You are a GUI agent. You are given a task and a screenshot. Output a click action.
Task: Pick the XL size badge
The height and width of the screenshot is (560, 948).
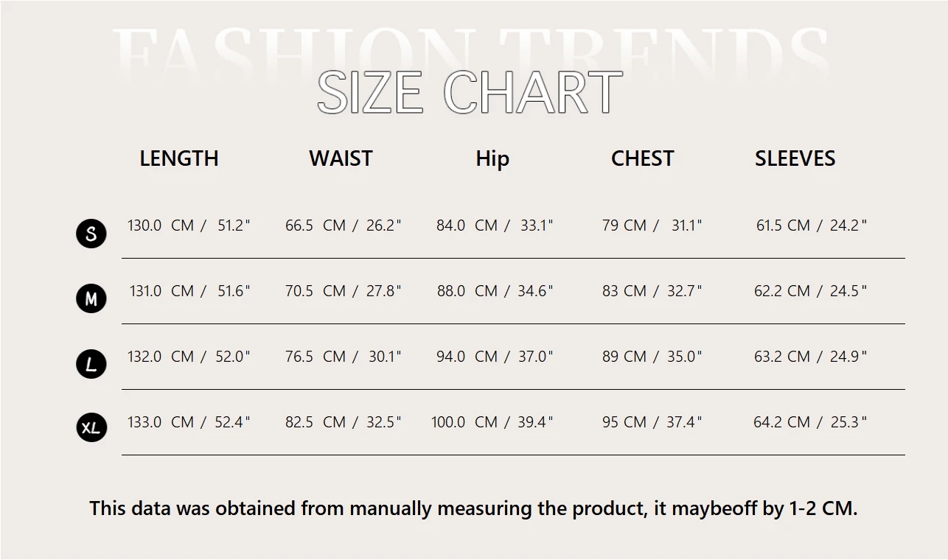click(91, 427)
